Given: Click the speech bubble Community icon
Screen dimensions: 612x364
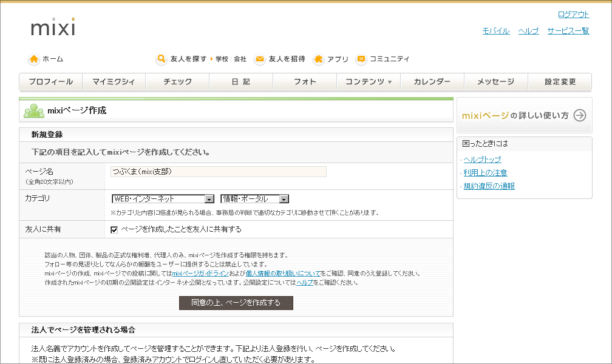Looking at the screenshot, I should click(361, 59).
